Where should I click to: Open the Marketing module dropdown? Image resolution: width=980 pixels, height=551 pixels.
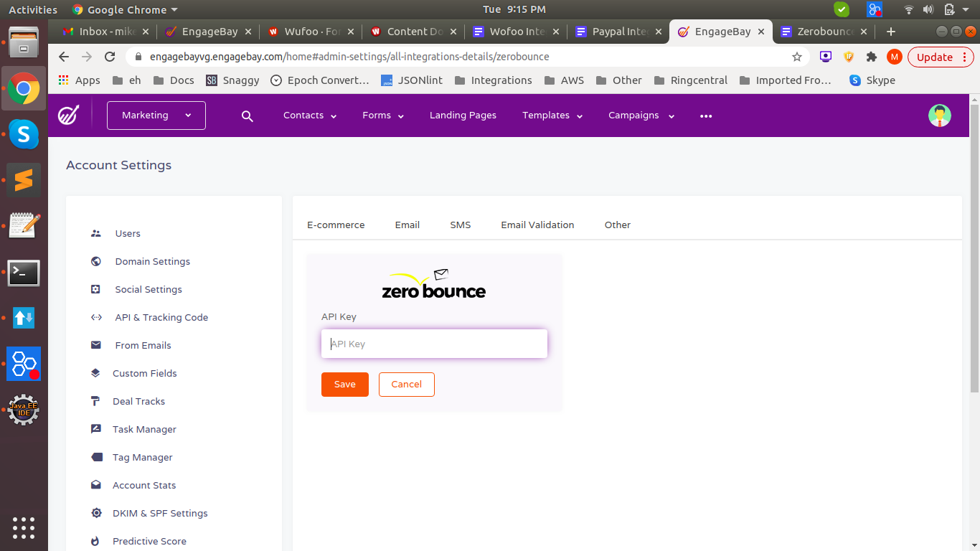[x=156, y=116]
